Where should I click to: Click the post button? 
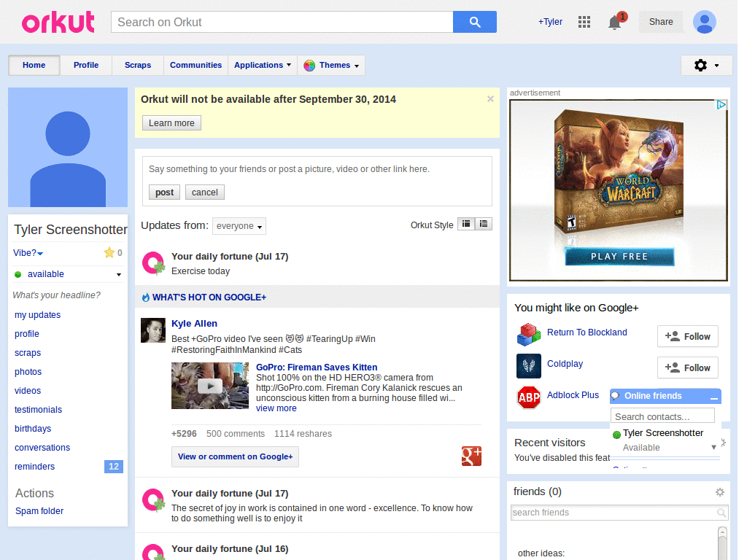click(164, 192)
